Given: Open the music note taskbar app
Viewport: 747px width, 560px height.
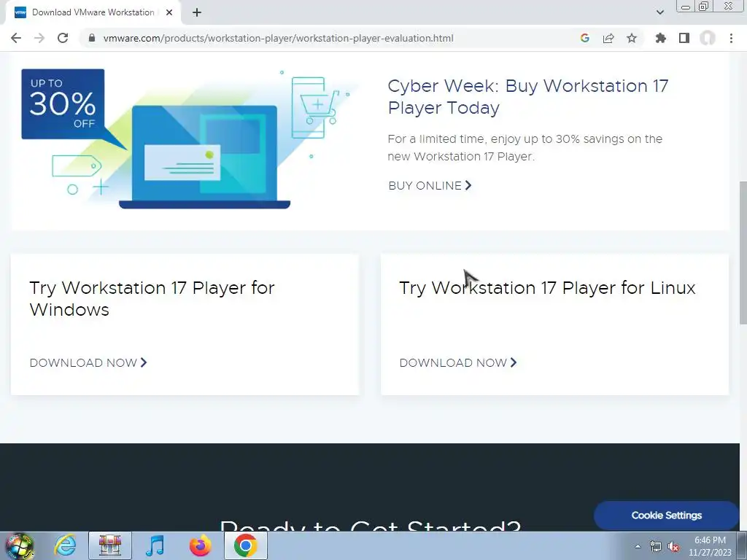Looking at the screenshot, I should pos(155,546).
